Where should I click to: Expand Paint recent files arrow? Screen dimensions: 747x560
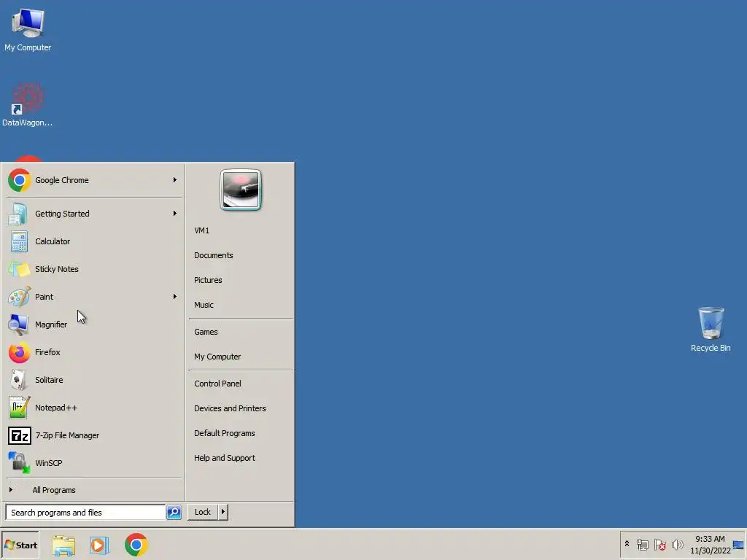click(175, 297)
